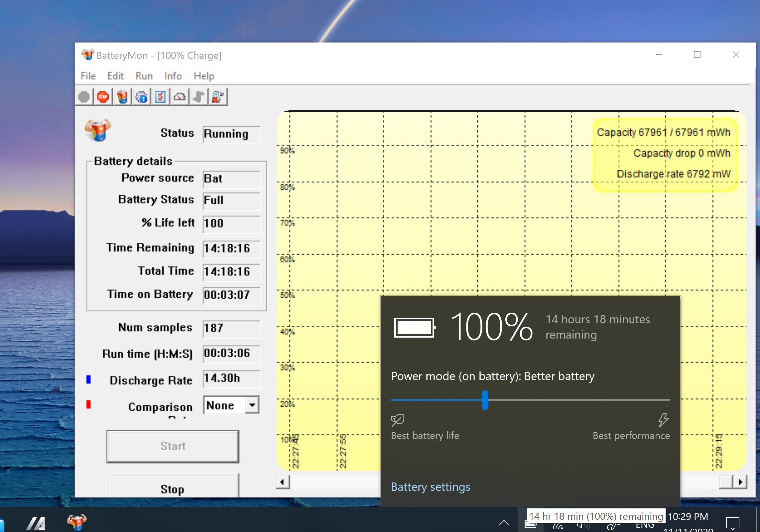Click the battery mascot logo beside Status

98,130
